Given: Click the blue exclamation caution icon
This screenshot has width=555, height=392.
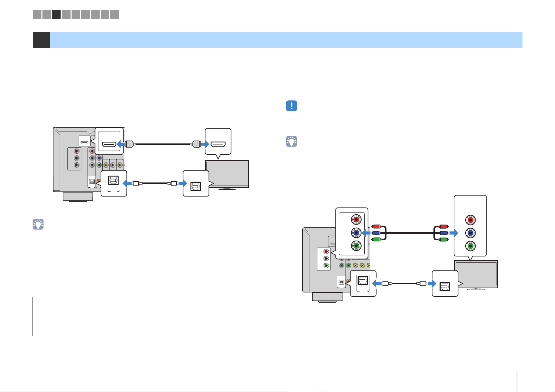Looking at the screenshot, I should pyautogui.click(x=291, y=106).
